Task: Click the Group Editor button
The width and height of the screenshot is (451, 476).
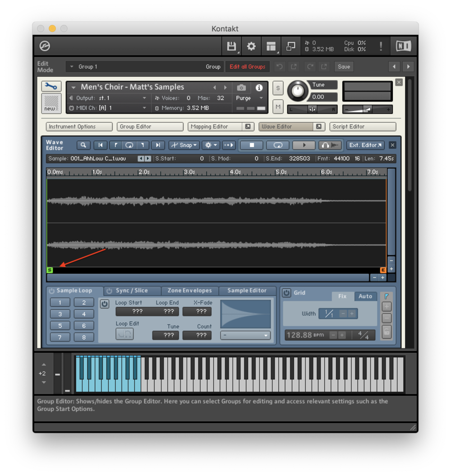Action: (150, 127)
